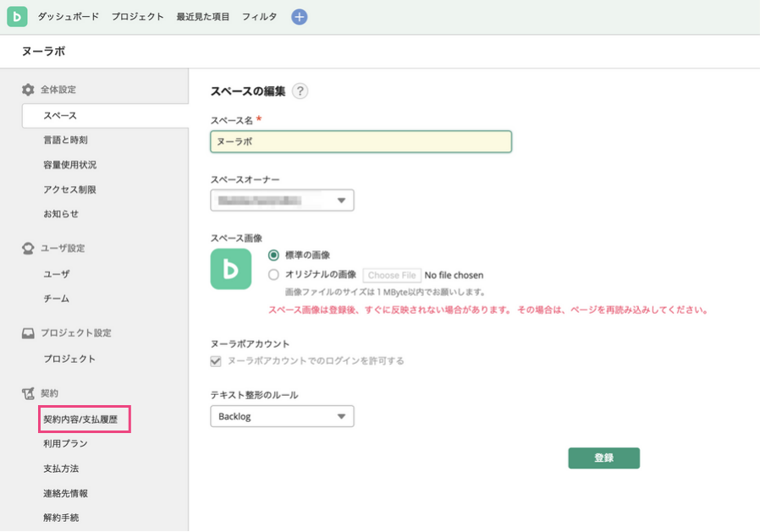This screenshot has height=532, width=760.
Task: Click the blue plus add button
Action: pos(299,17)
